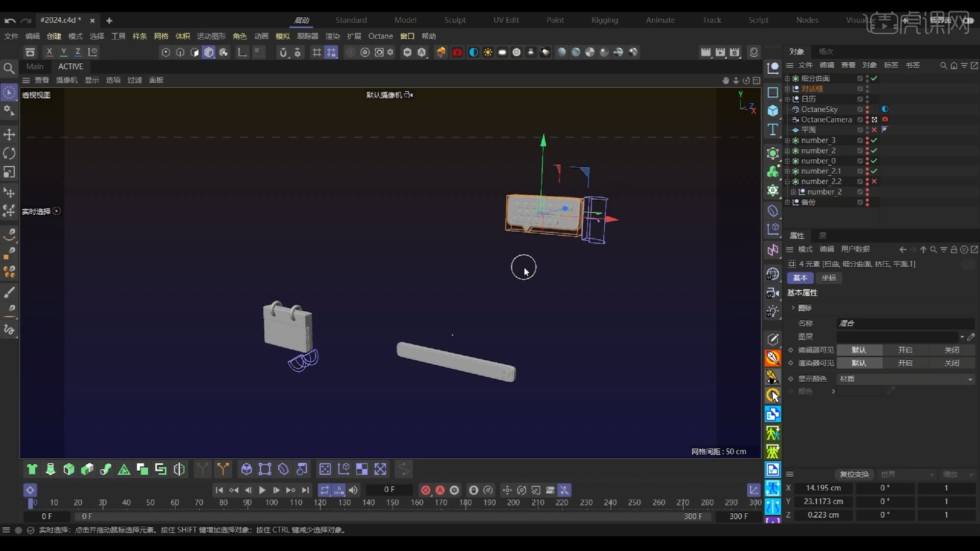Expand the 图标 section in attributes

click(x=793, y=308)
